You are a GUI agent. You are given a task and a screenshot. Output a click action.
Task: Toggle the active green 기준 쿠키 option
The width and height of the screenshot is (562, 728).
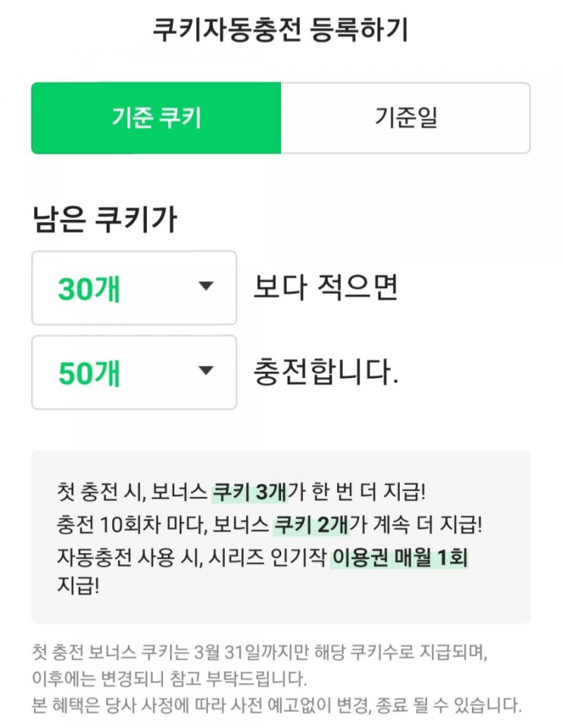tap(156, 119)
